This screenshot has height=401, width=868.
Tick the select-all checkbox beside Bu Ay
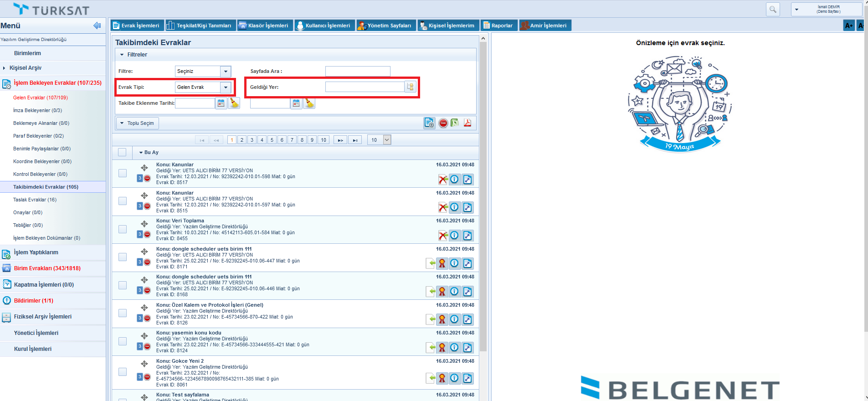click(x=122, y=152)
